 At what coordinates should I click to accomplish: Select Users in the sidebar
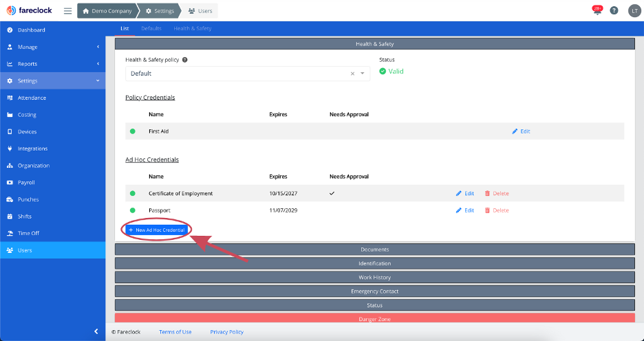[x=52, y=250]
